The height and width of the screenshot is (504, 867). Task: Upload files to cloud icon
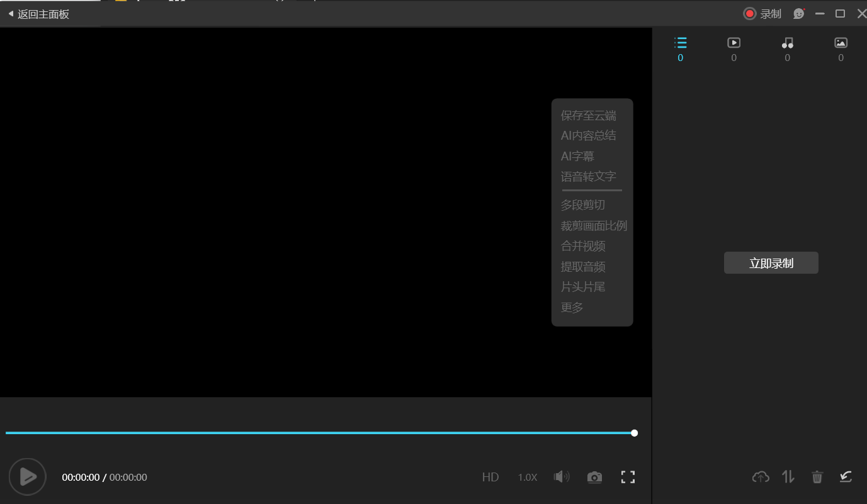(761, 477)
